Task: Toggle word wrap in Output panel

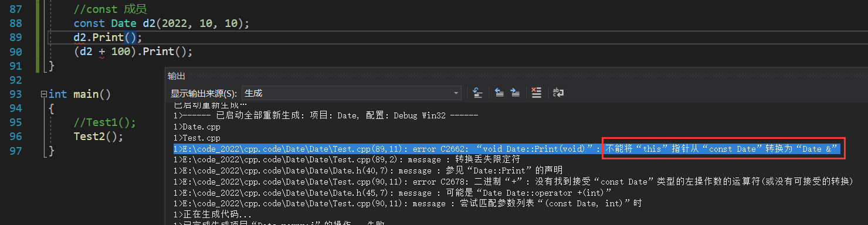Action: tap(558, 93)
